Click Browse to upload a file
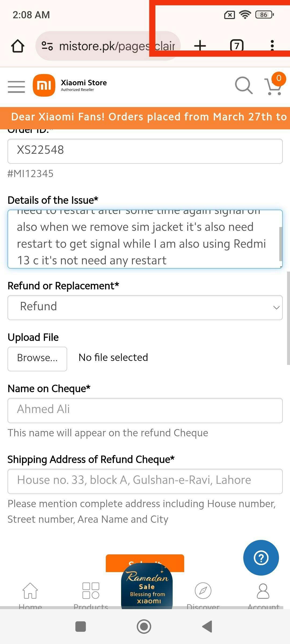 click(x=37, y=359)
